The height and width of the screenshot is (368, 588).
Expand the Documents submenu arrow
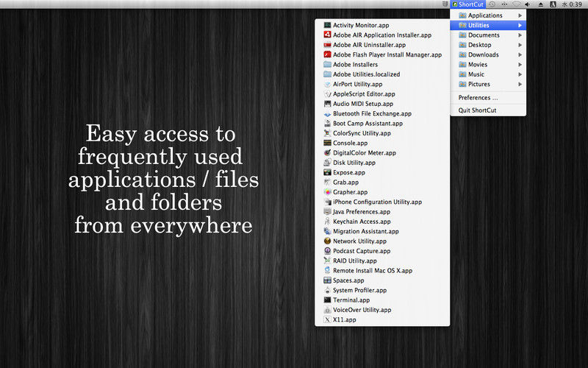(520, 35)
